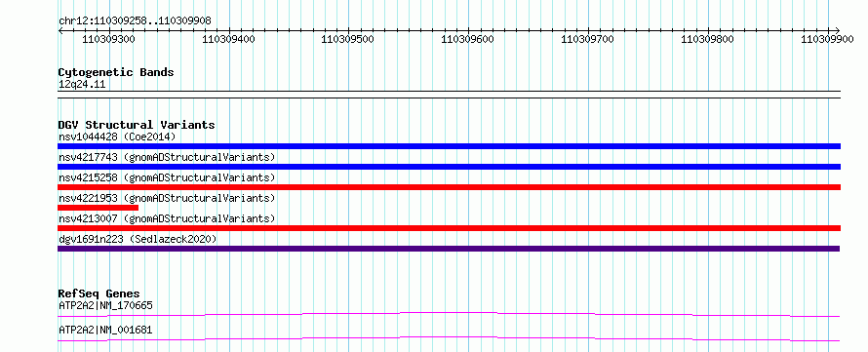Viewport: 868px width, 352px height.
Task: Open variant nsv4213007 gnomAD label
Action: [167, 218]
